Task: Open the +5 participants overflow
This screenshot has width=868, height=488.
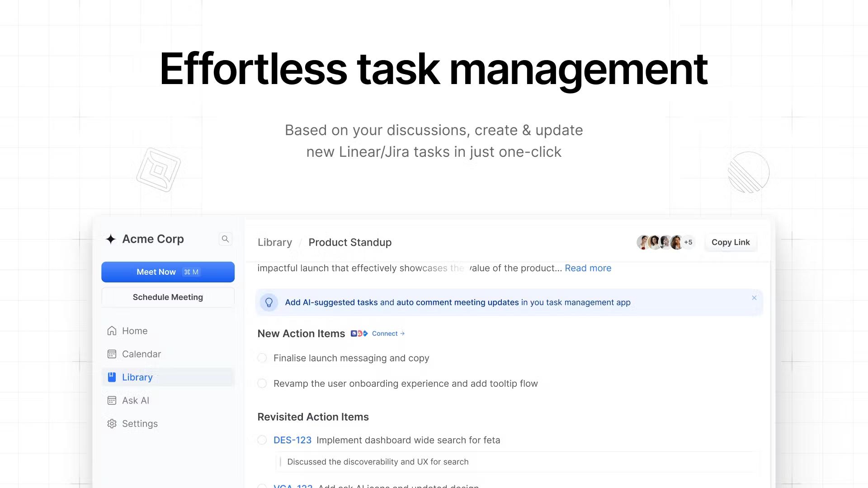Action: point(688,243)
